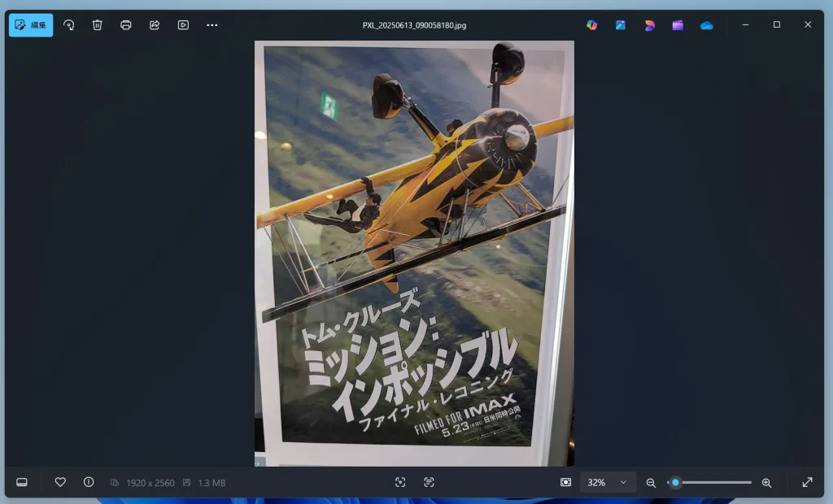Launch Copilot from the title bar icon
This screenshot has width=833, height=504.
point(592,25)
